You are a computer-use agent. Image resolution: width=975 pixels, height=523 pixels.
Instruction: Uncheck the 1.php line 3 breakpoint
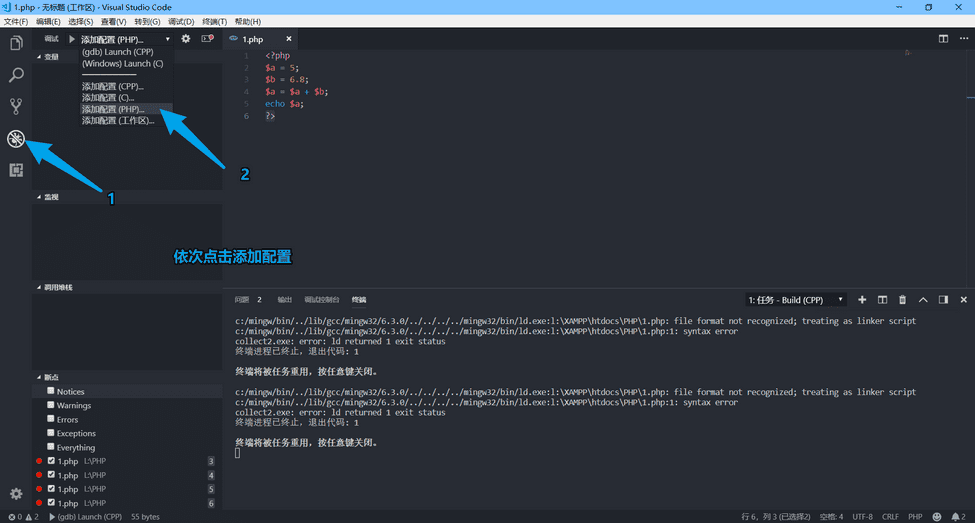coord(51,461)
